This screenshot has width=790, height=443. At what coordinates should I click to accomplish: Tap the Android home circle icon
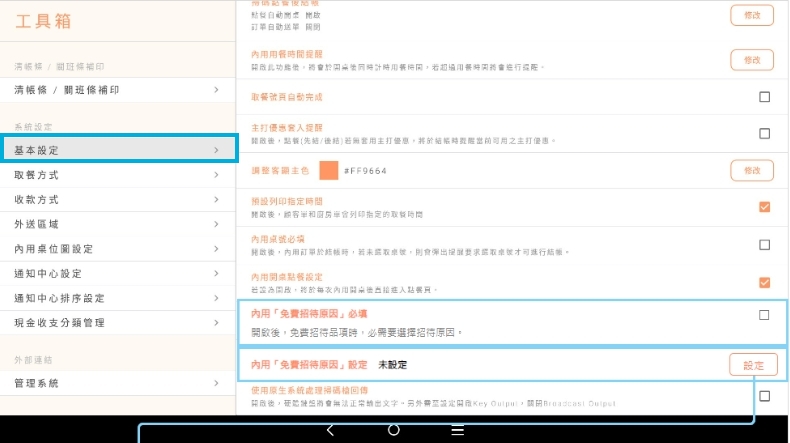[394, 430]
